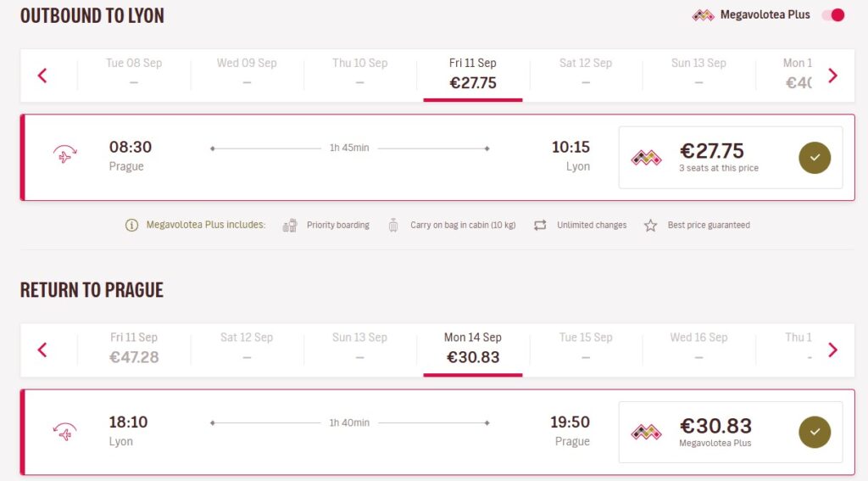The height and width of the screenshot is (481, 868).
Task: Click the outbound flight departure plane icon
Action: [65, 155]
